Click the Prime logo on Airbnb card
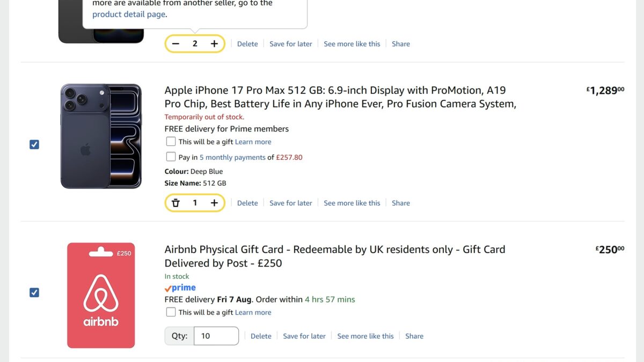Image resolution: width=644 pixels, height=362 pixels. click(180, 288)
